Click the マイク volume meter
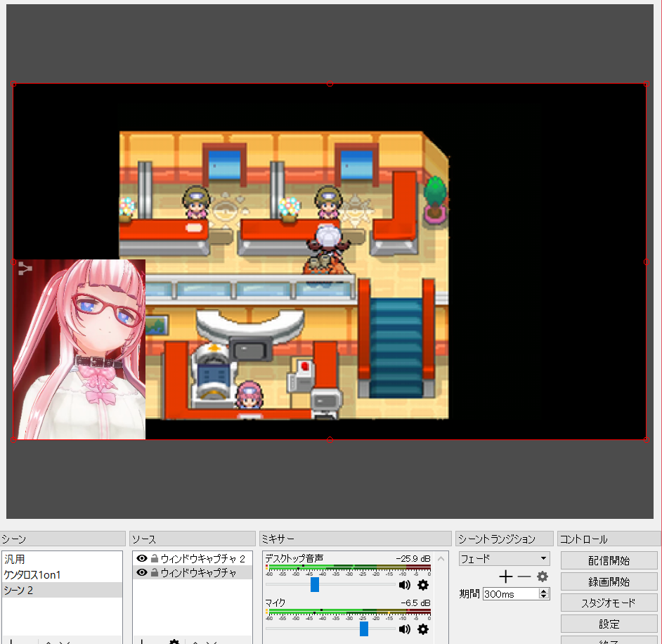This screenshot has height=644, width=662. point(349,612)
